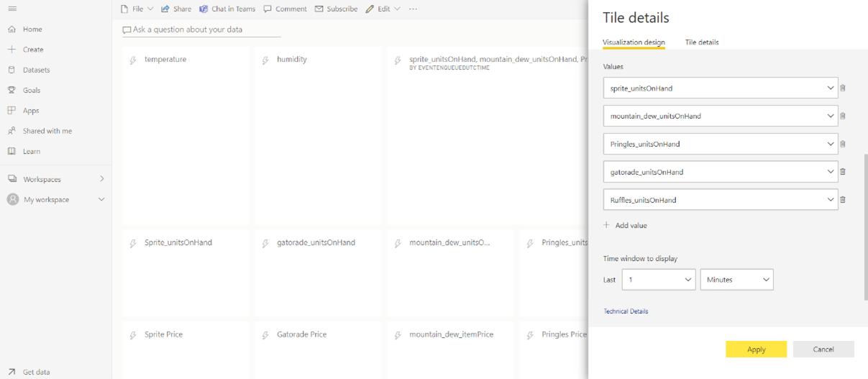Screen dimensions: 868x379
Task: Switch to the Tile details tab
Action: [702, 42]
